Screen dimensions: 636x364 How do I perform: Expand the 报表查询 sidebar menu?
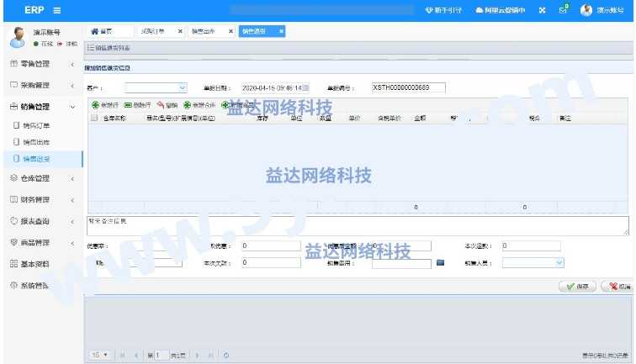pos(42,221)
